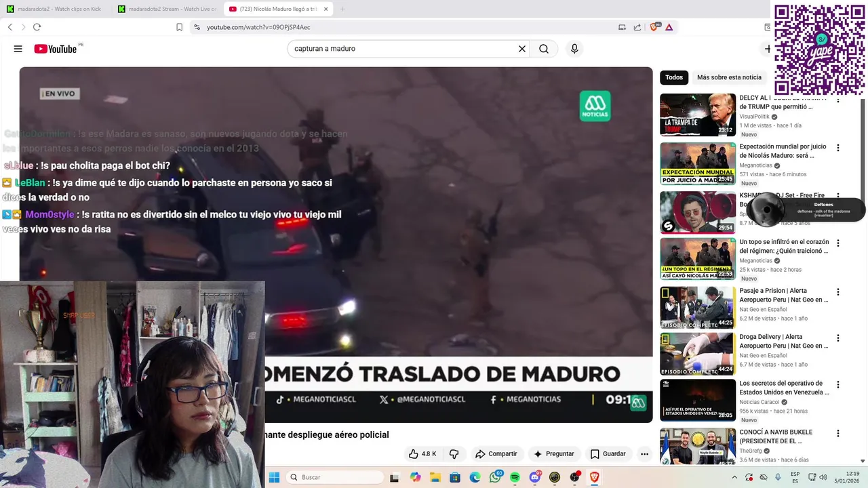Image resolution: width=868 pixels, height=488 pixels.
Task: Reload the page in the browser
Action: point(37,27)
